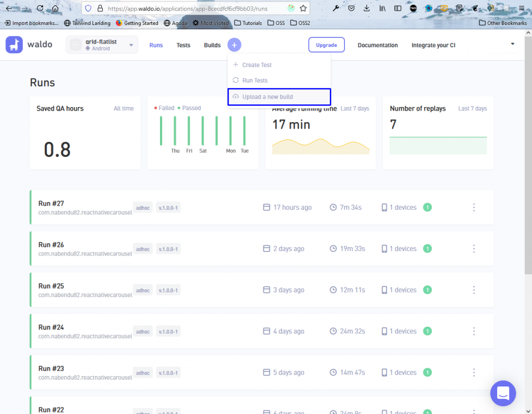Click the adhoc tag on Run #27
Screen dimensions: 532x414
pos(143,208)
